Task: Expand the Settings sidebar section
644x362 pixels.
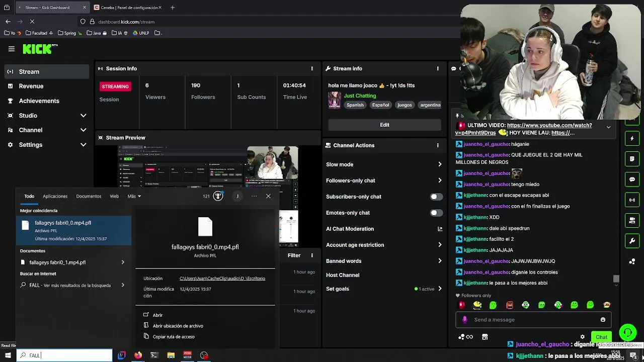Action: click(83, 145)
